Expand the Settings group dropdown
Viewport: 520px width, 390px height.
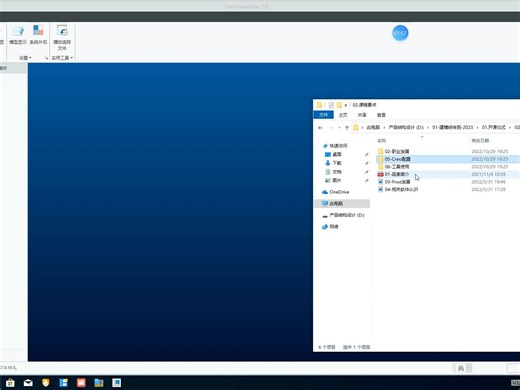[25, 58]
